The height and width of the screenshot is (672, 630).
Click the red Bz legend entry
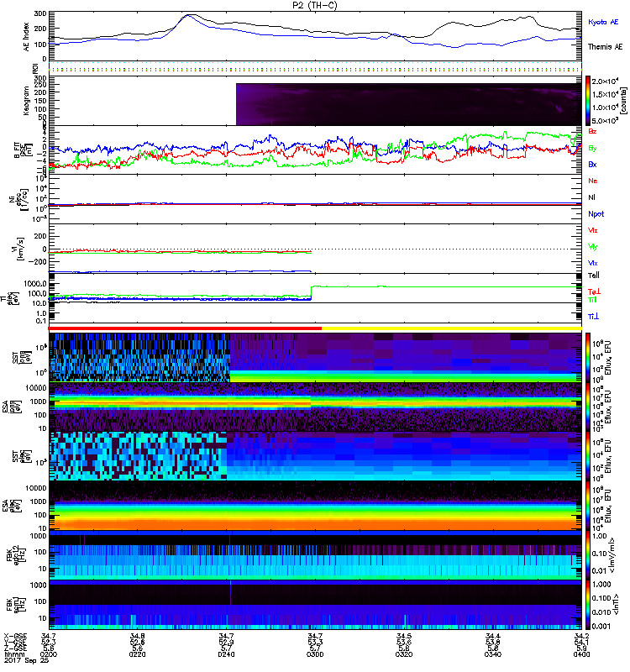pyautogui.click(x=592, y=132)
